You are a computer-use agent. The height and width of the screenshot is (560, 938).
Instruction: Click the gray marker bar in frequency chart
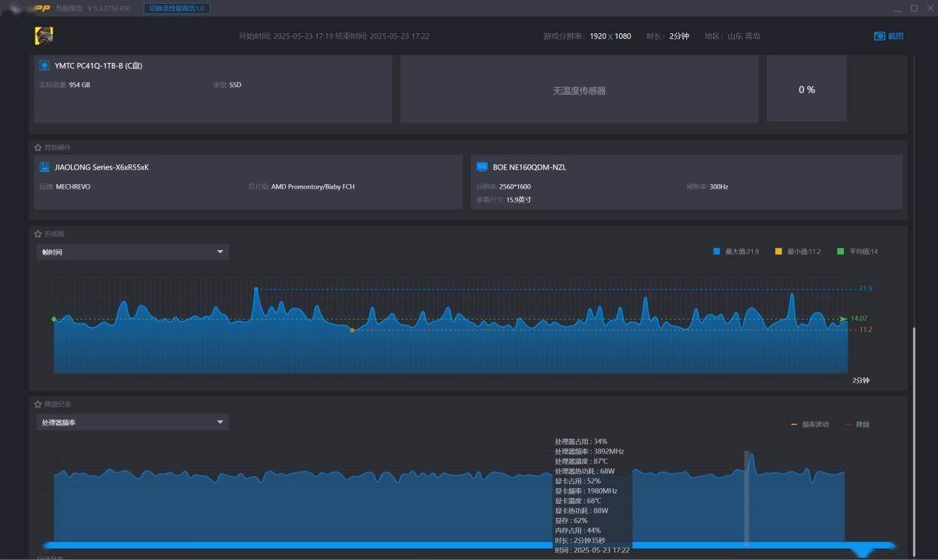click(746, 497)
